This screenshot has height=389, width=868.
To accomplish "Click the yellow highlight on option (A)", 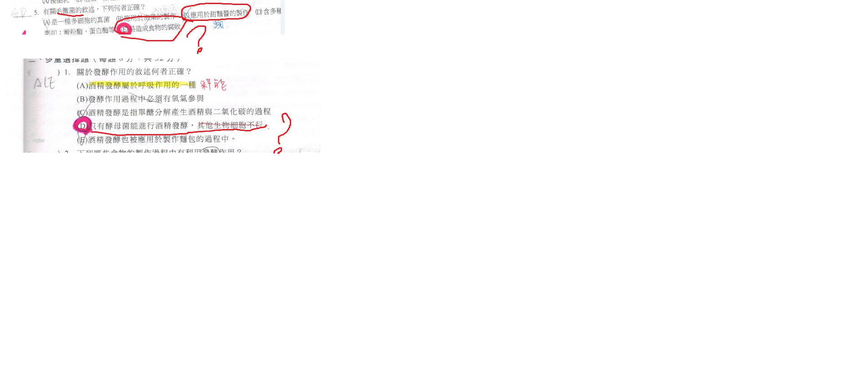I will pyautogui.click(x=142, y=85).
